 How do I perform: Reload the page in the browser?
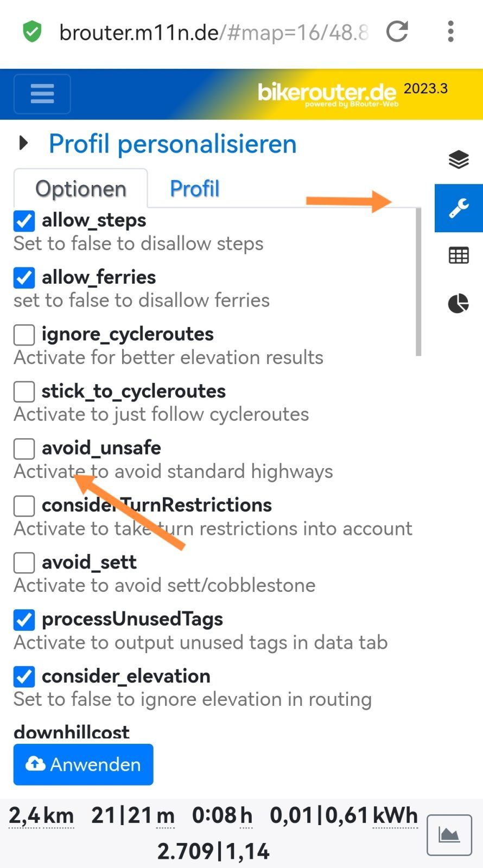(x=397, y=32)
